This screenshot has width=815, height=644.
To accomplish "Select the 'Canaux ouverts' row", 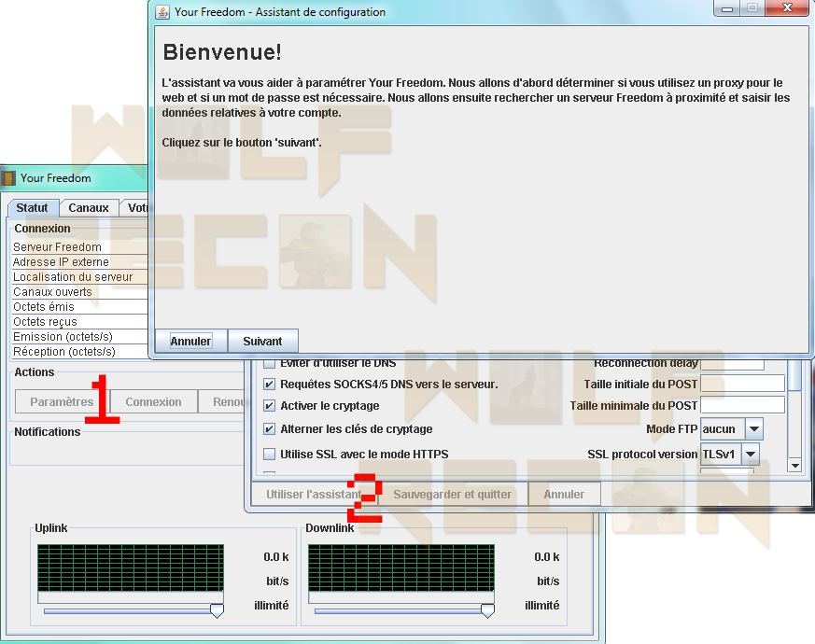I will [80, 291].
